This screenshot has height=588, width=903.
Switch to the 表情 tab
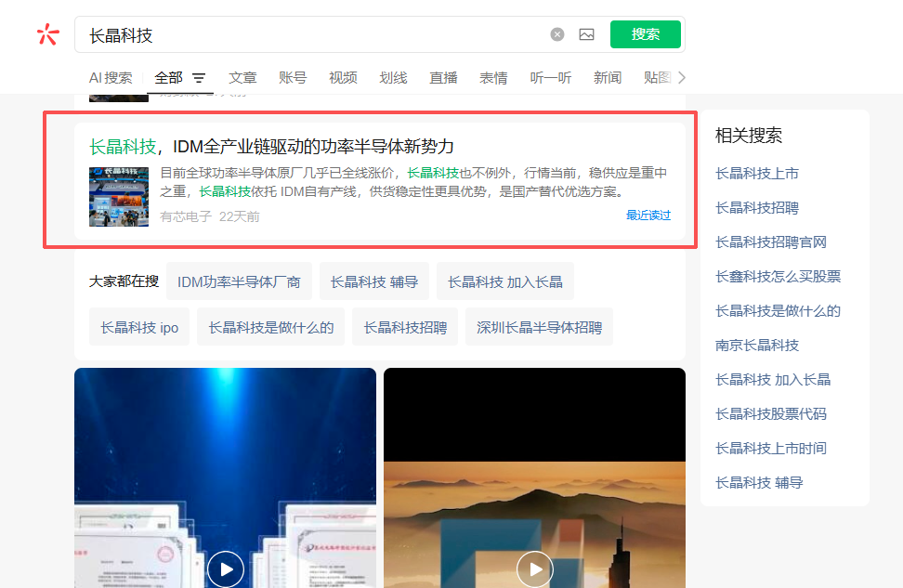(x=493, y=78)
